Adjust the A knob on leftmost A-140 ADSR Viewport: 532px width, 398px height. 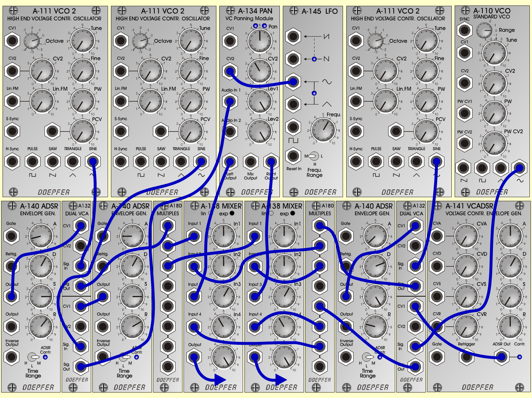(x=41, y=236)
